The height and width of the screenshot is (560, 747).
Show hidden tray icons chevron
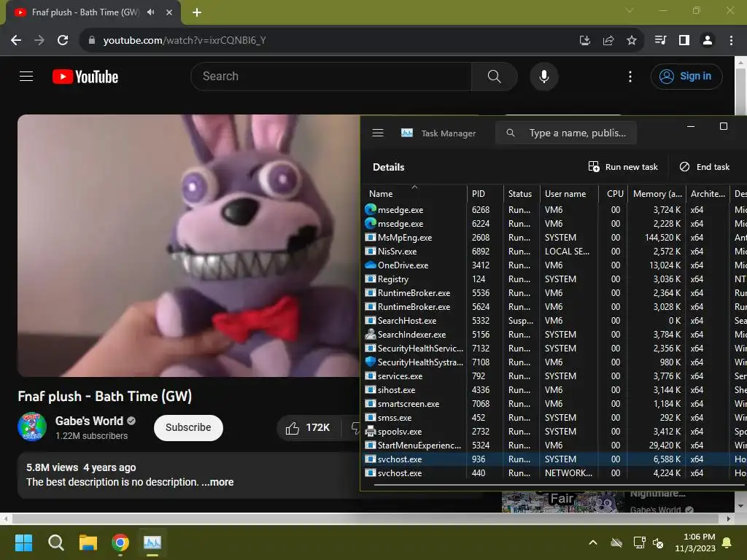tap(592, 542)
